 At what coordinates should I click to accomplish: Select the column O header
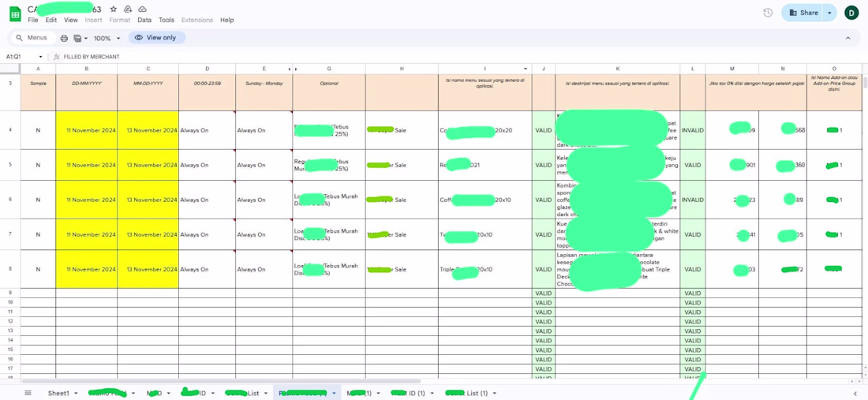(834, 69)
